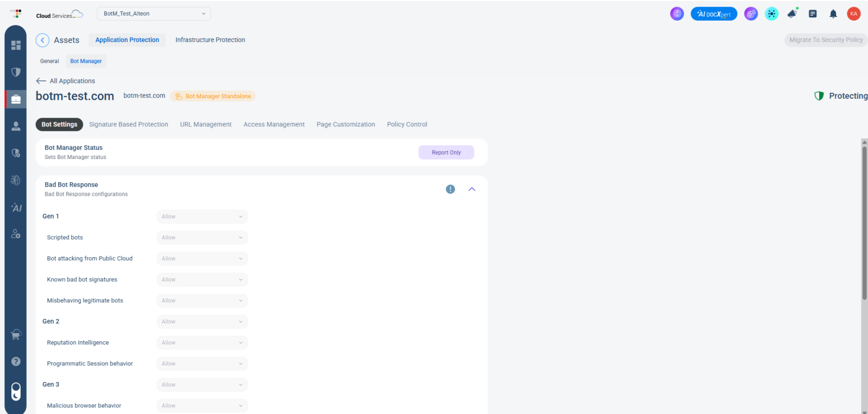Open Misbehaving legitimate bots dropdown
Screen dimensions: 868x414
click(202, 301)
